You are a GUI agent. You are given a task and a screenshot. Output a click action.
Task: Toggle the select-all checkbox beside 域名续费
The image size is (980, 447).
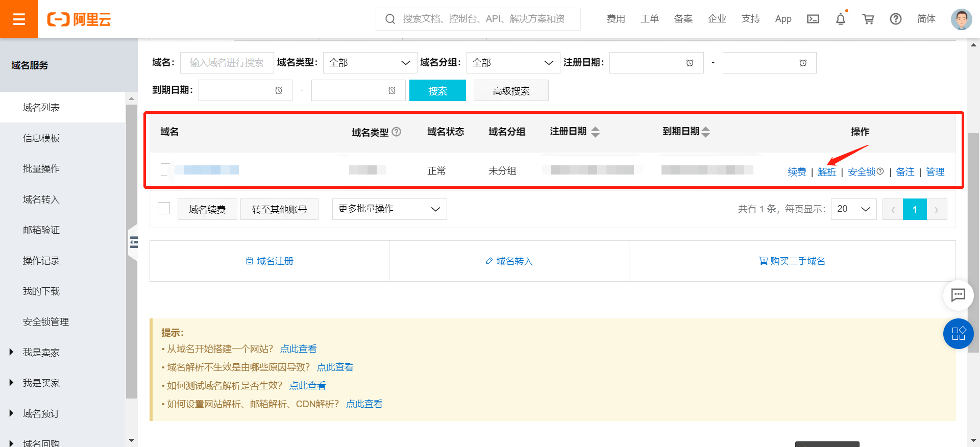(x=164, y=208)
